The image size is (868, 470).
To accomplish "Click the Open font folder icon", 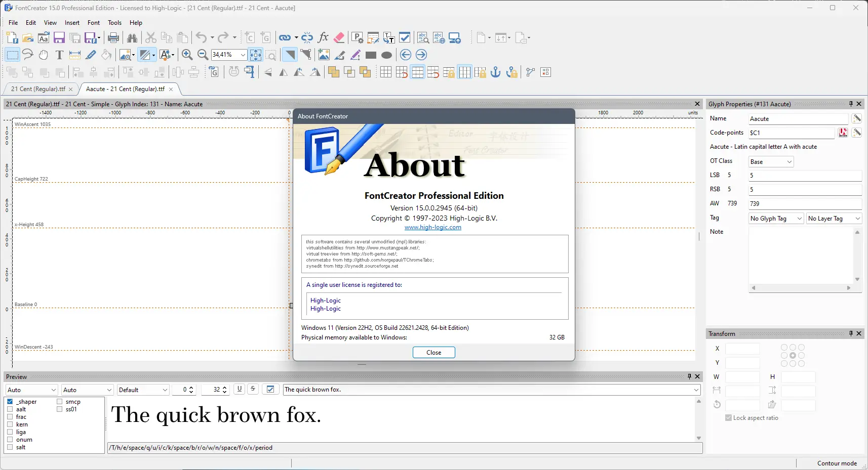I will [28, 38].
